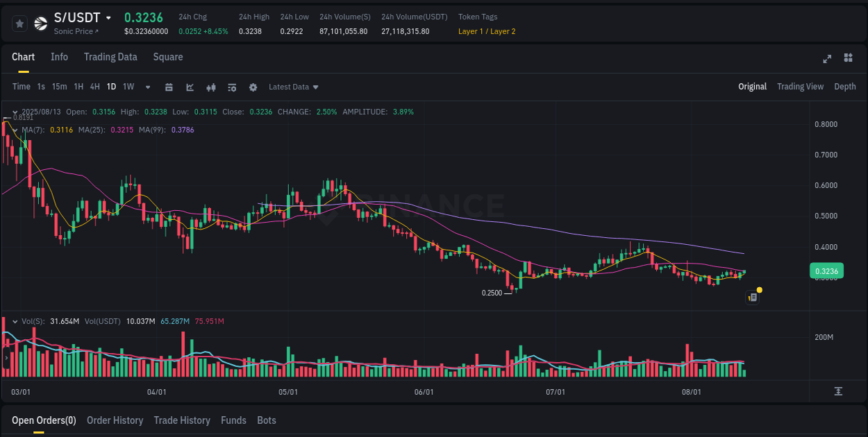The width and height of the screenshot is (868, 437).
Task: Open the indicators settings icon
Action: pos(232,87)
